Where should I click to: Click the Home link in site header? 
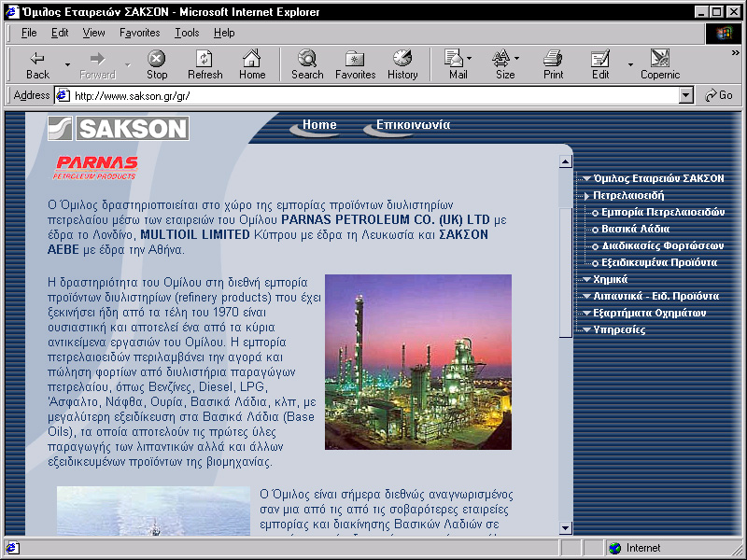pos(319,125)
